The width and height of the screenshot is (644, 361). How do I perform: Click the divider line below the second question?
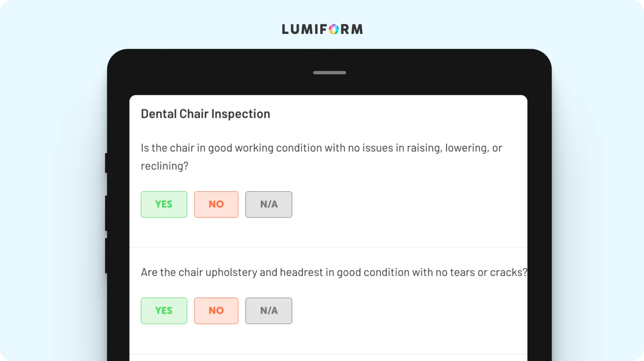click(x=328, y=354)
